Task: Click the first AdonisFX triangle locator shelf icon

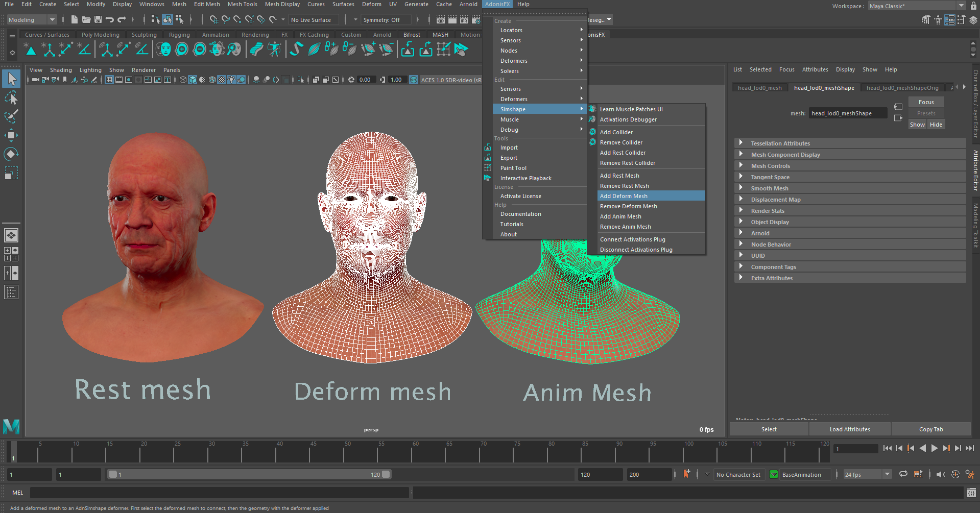Action: [30, 50]
